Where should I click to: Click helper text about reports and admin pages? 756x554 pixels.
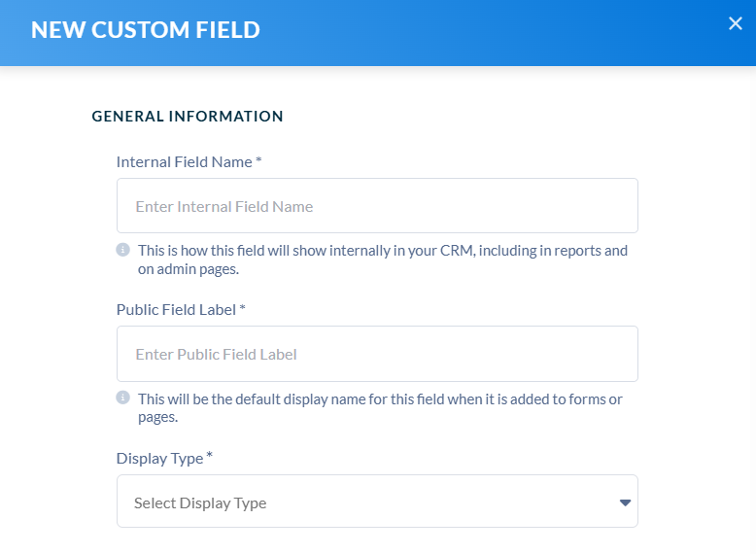(x=382, y=260)
